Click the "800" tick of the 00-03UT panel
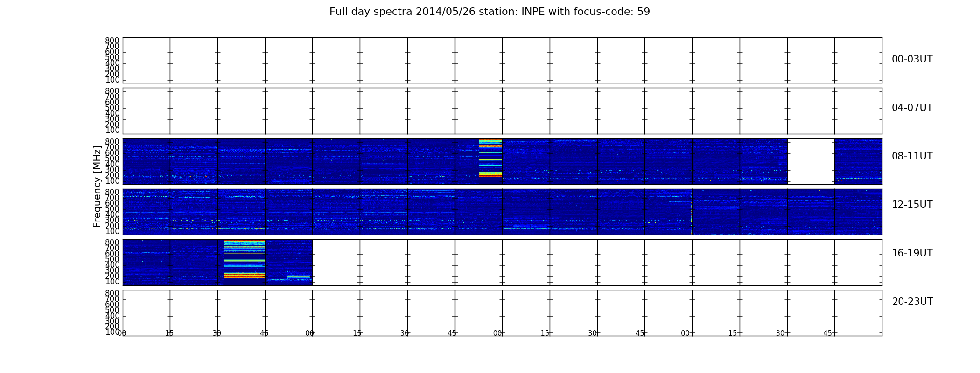 tap(112, 41)
